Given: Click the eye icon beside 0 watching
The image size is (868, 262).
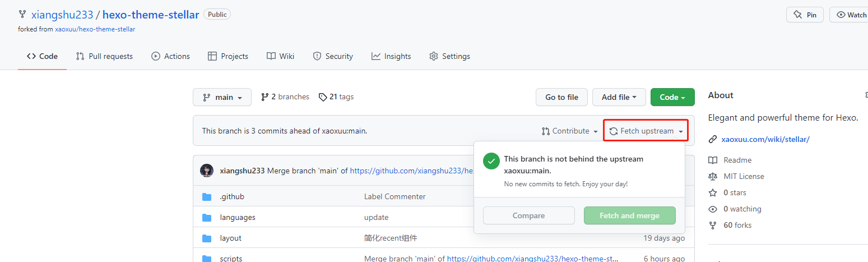Looking at the screenshot, I should [713, 209].
